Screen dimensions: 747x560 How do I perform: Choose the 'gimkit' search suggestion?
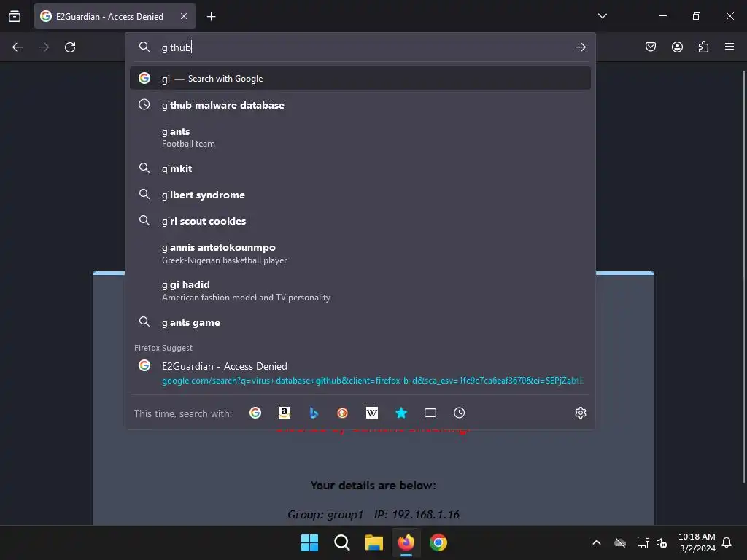coord(360,168)
